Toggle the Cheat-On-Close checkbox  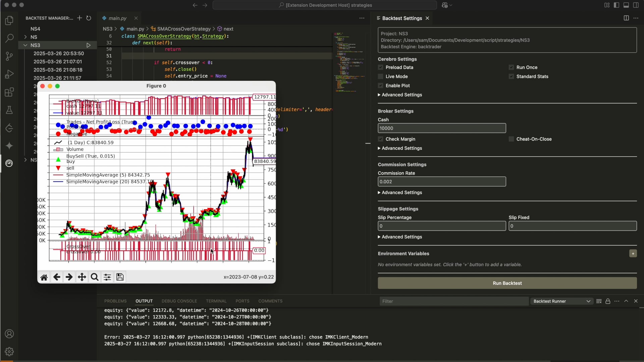point(511,139)
